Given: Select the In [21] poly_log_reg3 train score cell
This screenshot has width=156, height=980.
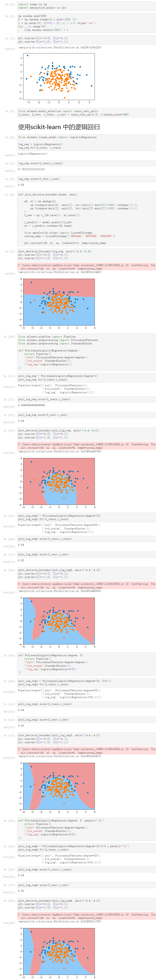Looking at the screenshot, I should [87, 704].
